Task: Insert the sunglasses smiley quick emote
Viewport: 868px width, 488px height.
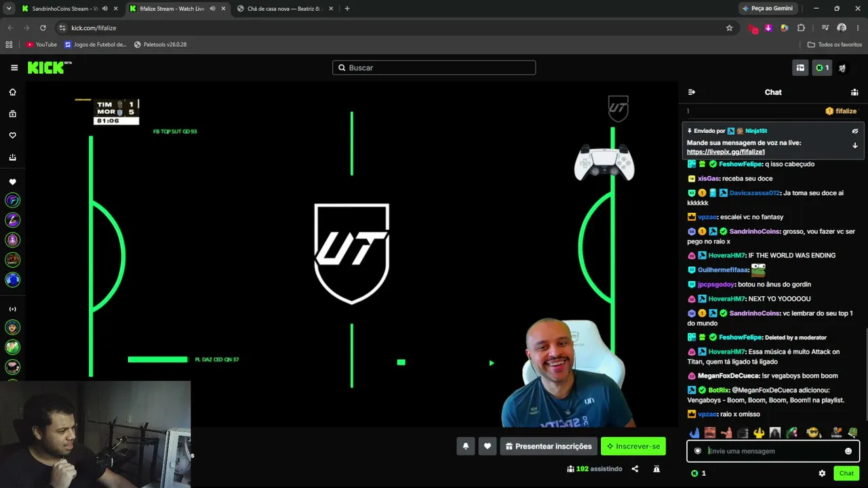Action: pos(812,432)
